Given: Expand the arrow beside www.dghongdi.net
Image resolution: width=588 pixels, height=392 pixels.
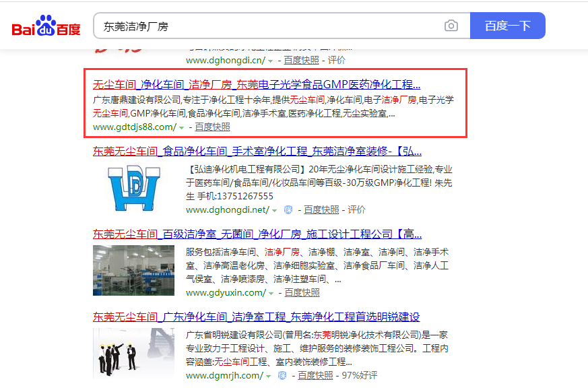Looking at the screenshot, I should point(274,210).
